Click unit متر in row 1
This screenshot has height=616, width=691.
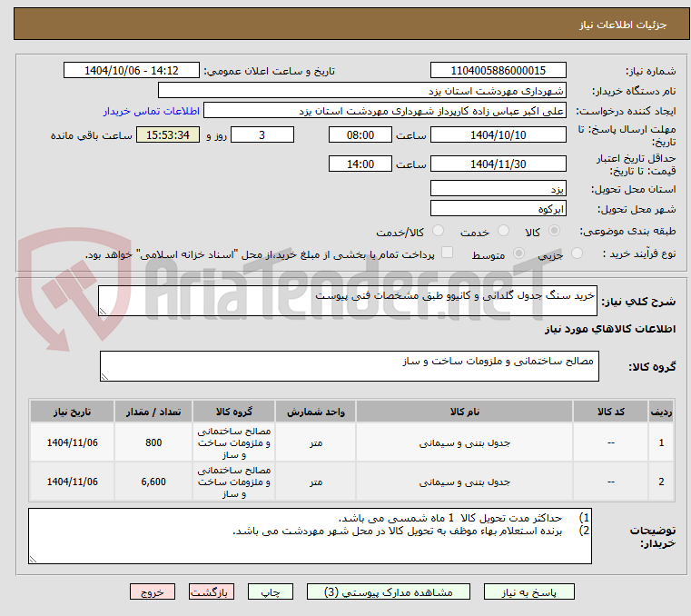pos(315,443)
